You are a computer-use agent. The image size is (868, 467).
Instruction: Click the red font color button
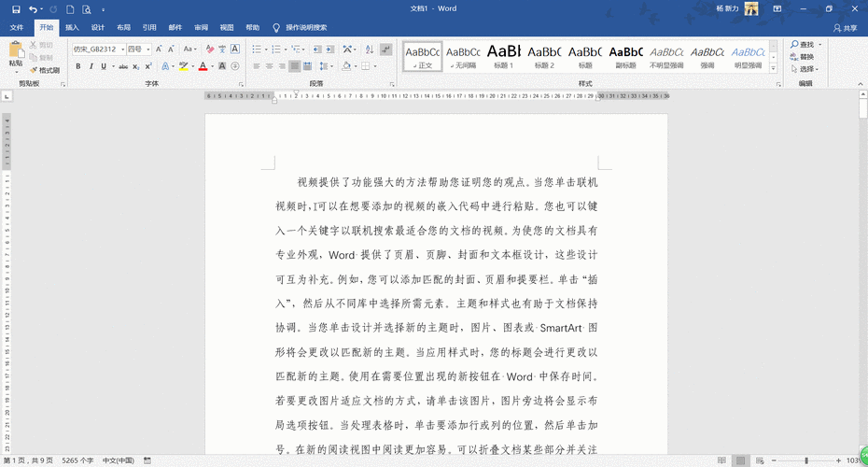point(203,66)
